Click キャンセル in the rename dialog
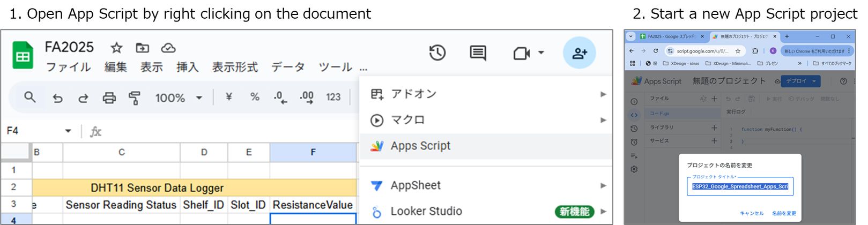The image size is (868, 225). pyautogui.click(x=751, y=213)
